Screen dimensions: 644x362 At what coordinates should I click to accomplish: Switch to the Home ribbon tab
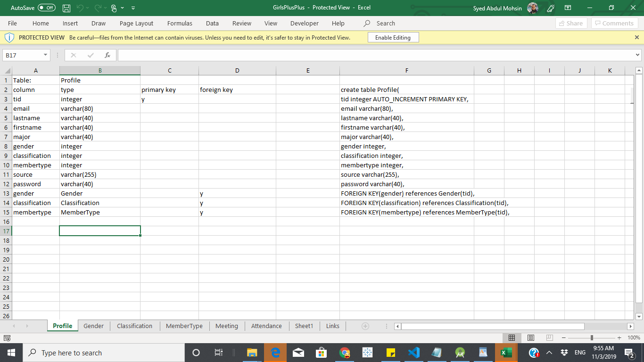click(x=41, y=23)
